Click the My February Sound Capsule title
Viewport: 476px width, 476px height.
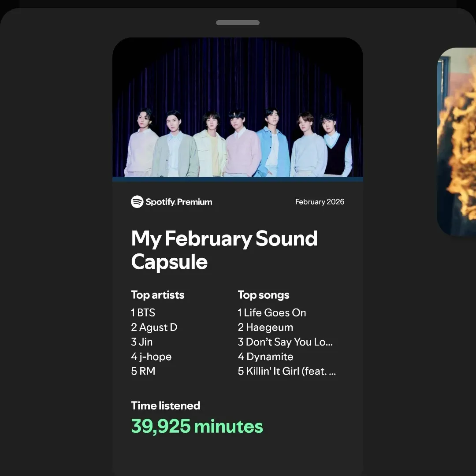tap(224, 250)
